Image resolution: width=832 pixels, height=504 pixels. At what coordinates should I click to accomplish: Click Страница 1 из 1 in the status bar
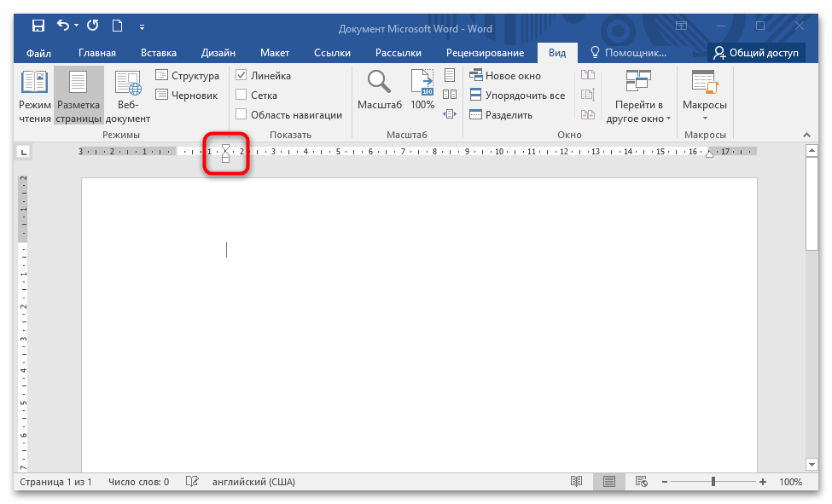coord(55,482)
